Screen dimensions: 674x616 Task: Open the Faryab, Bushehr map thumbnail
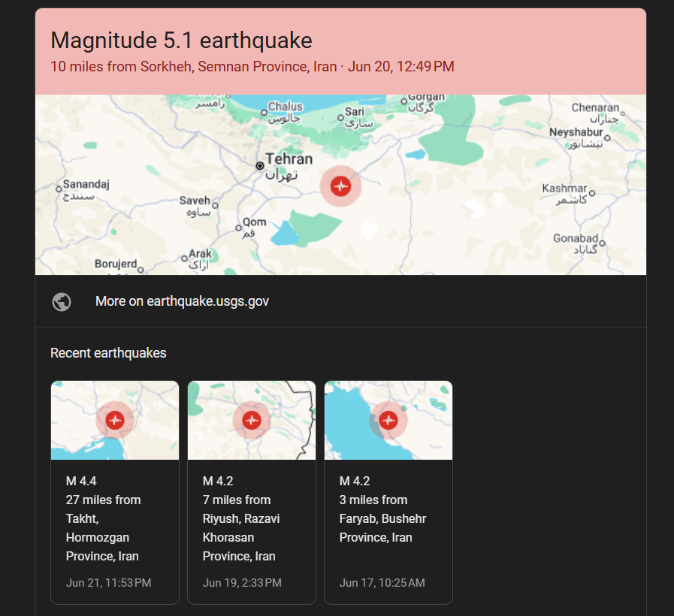(388, 420)
